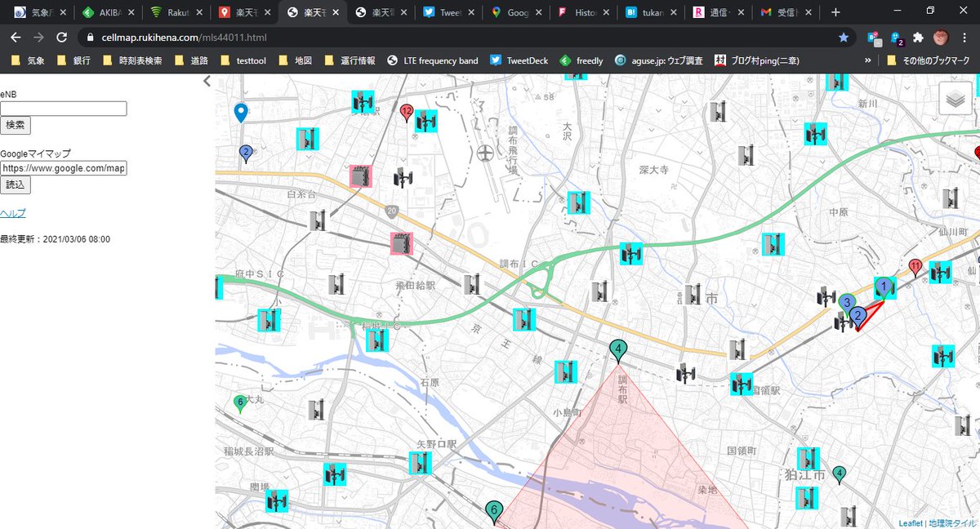Click the 読込 button
Image resolution: width=980 pixels, height=529 pixels.
(16, 184)
